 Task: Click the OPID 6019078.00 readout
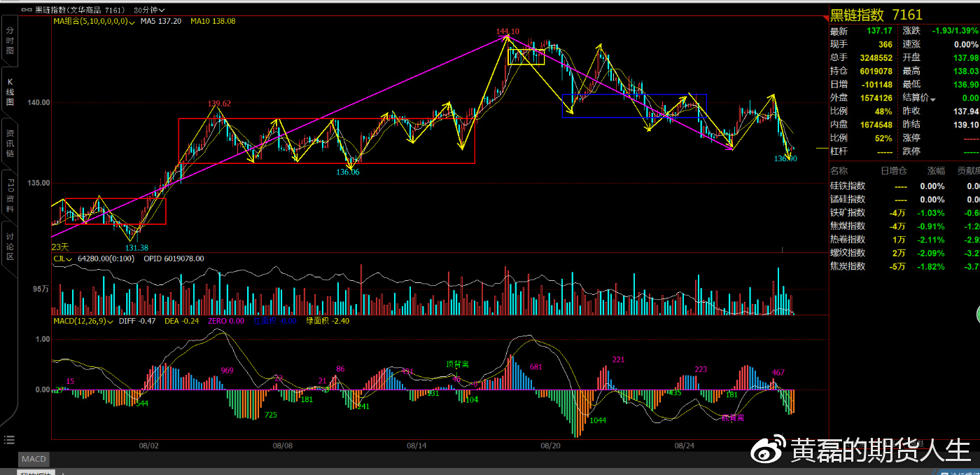[174, 259]
